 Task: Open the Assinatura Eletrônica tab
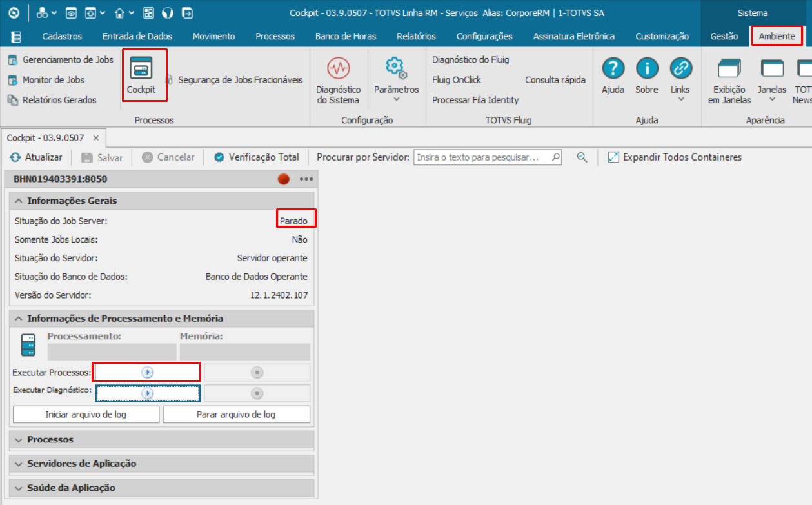pos(574,36)
